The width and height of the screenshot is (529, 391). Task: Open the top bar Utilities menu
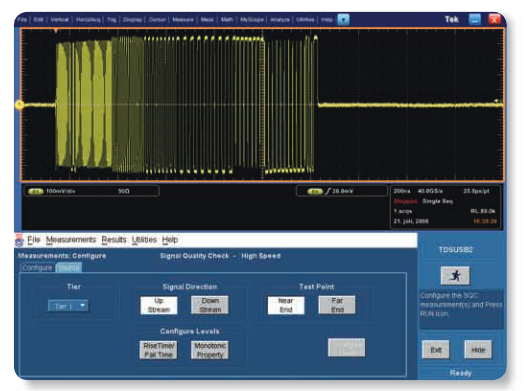point(305,20)
